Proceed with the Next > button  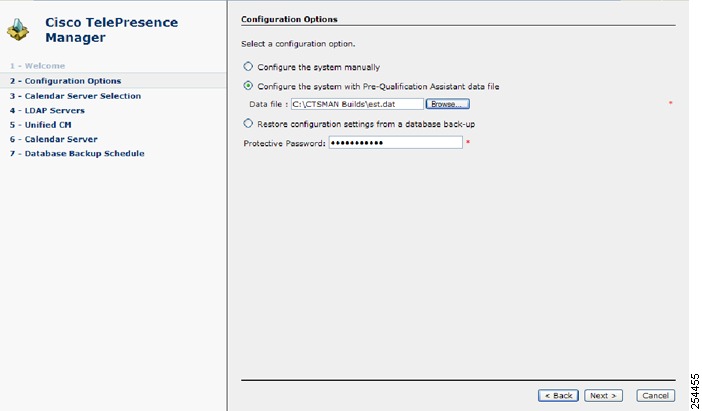pos(603,395)
